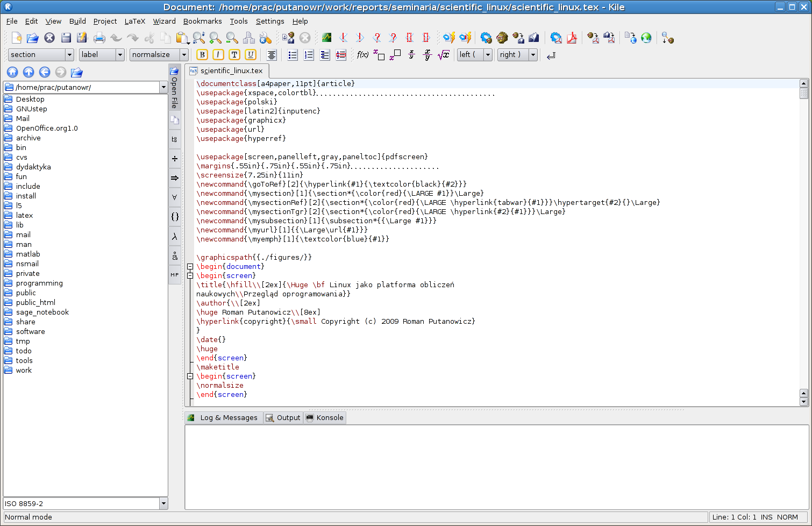Collapse the \begin{document} fold marker

tap(190, 266)
